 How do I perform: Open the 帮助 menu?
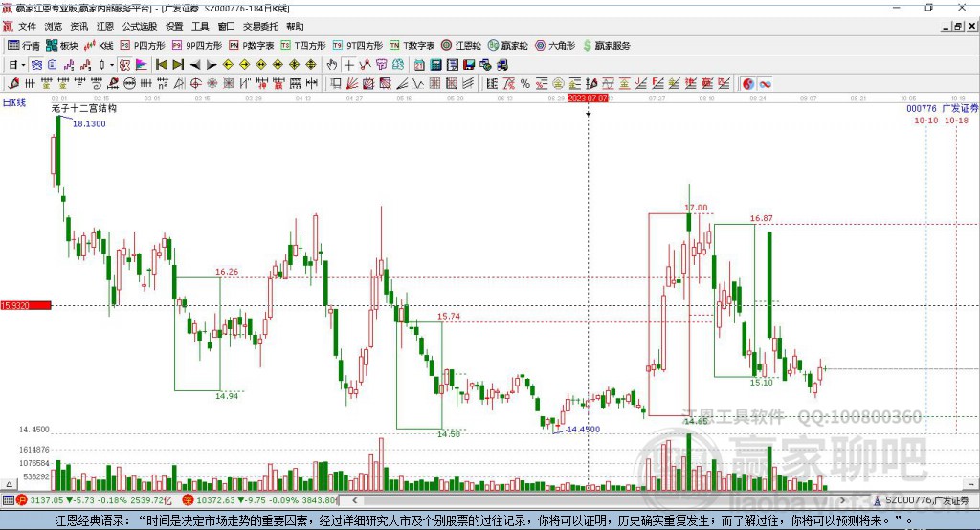coord(295,26)
